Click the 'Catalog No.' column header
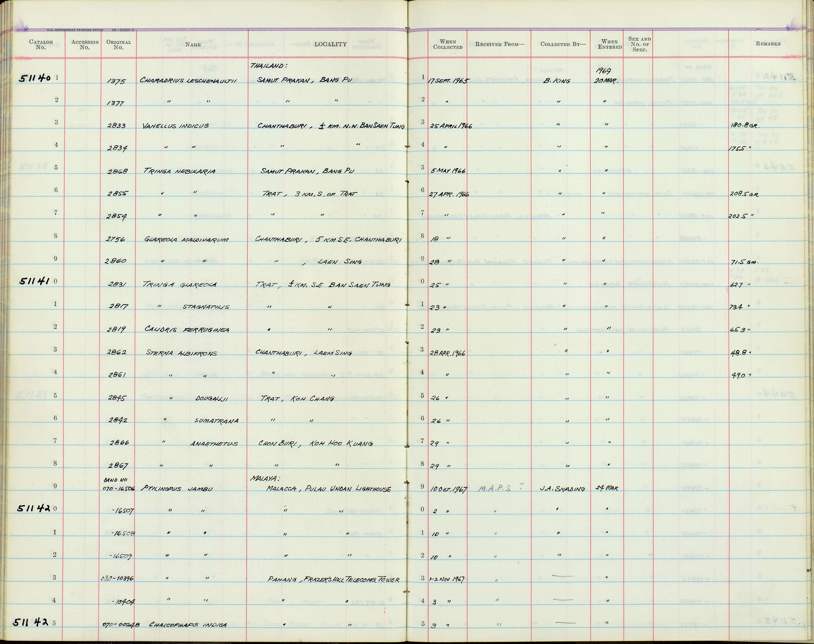 pyautogui.click(x=41, y=45)
